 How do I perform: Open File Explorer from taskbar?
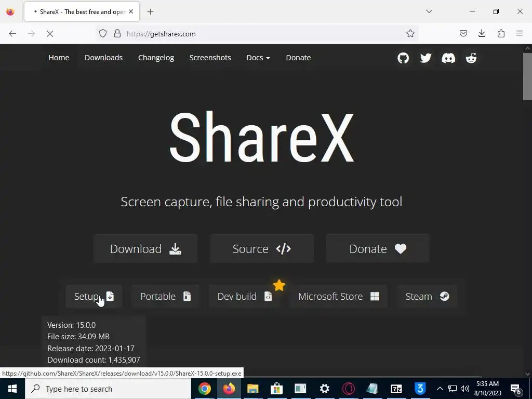point(253,389)
